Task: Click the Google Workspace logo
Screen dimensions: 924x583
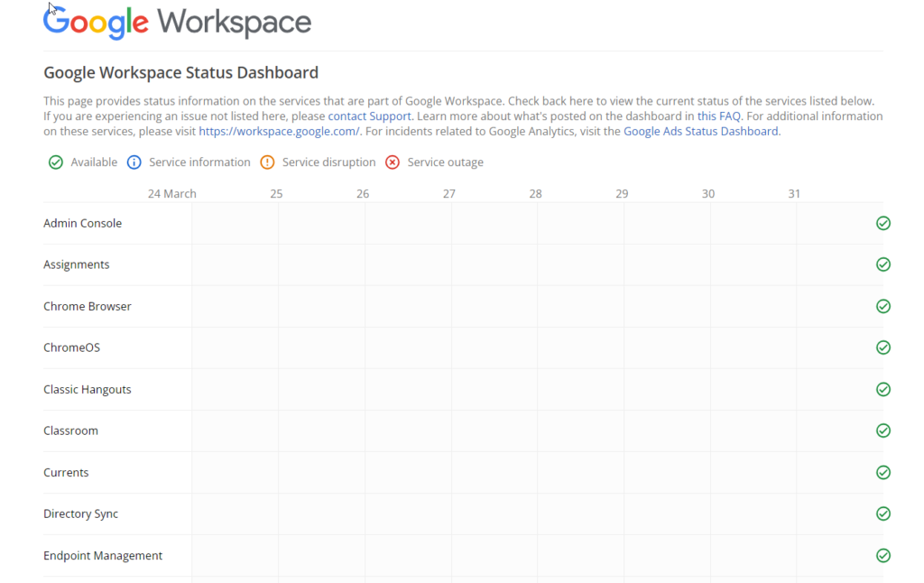Action: (178, 22)
